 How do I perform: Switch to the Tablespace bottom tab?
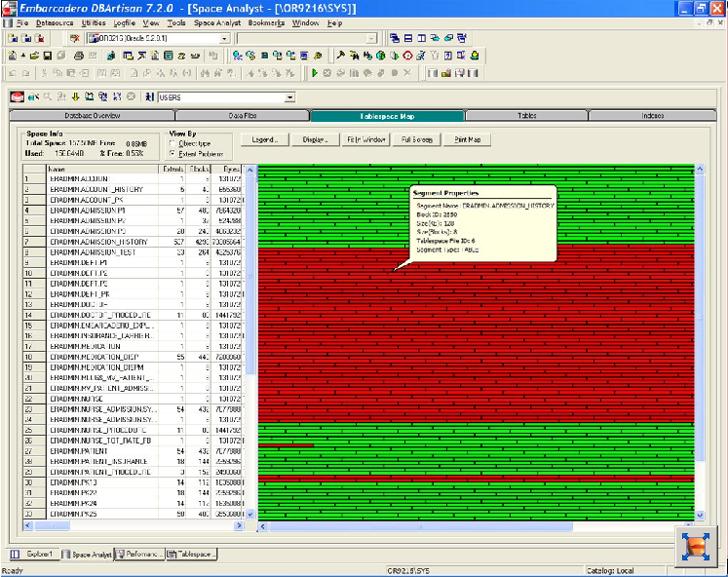(191, 554)
